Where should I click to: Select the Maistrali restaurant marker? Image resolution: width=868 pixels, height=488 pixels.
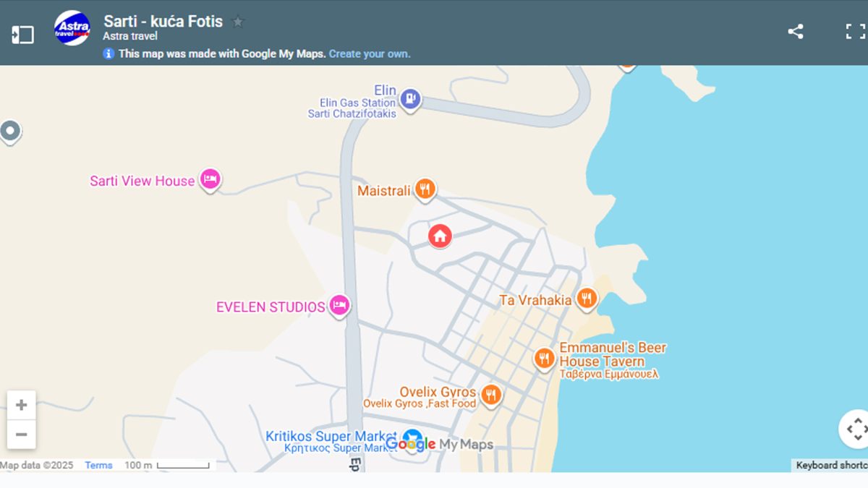point(425,189)
